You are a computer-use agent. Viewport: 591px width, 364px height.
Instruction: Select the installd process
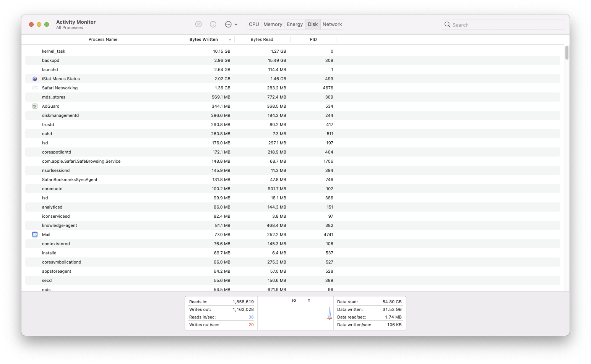click(292, 253)
